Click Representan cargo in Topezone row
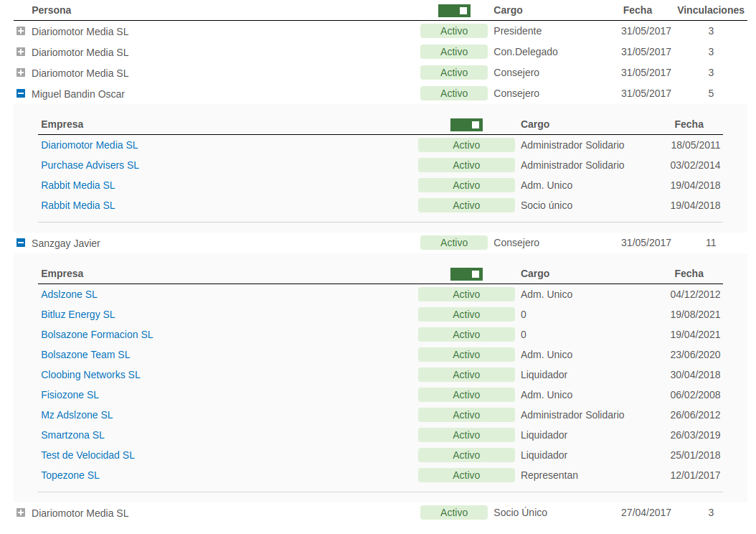 point(549,476)
